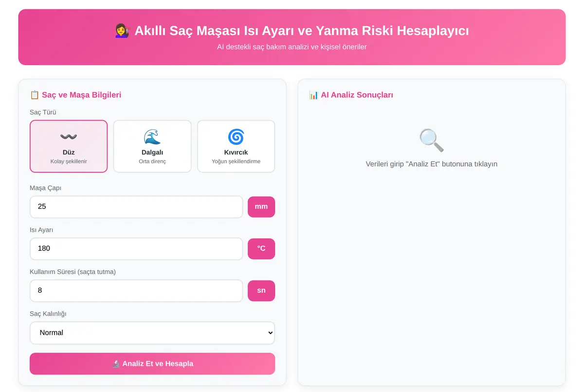Click the "Kullanım Süresi (saçta tutma)" label
584x392 pixels.
point(73,272)
